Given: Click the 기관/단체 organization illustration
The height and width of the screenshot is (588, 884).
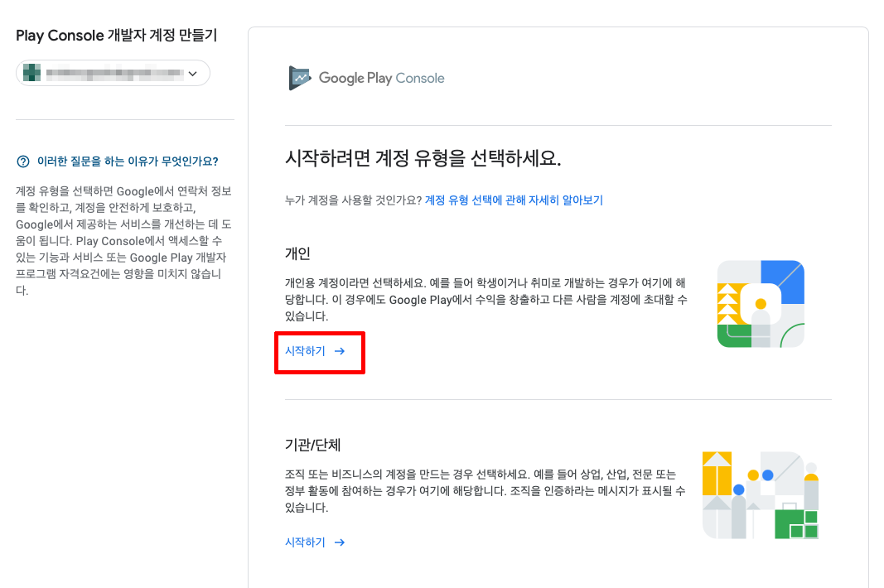Looking at the screenshot, I should pyautogui.click(x=761, y=495).
